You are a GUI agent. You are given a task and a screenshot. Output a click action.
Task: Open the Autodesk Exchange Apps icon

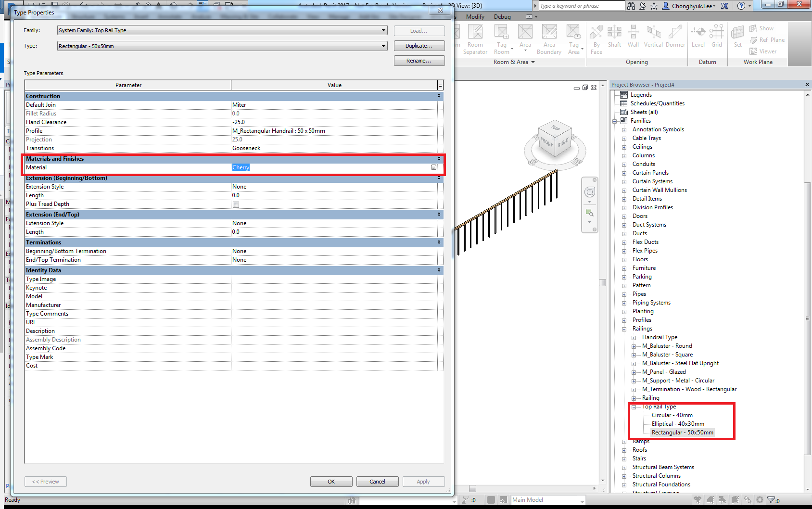click(x=724, y=6)
